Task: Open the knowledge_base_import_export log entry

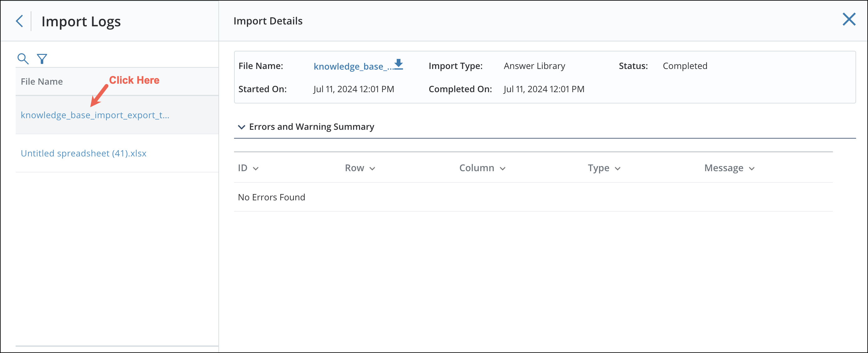Action: coord(95,115)
